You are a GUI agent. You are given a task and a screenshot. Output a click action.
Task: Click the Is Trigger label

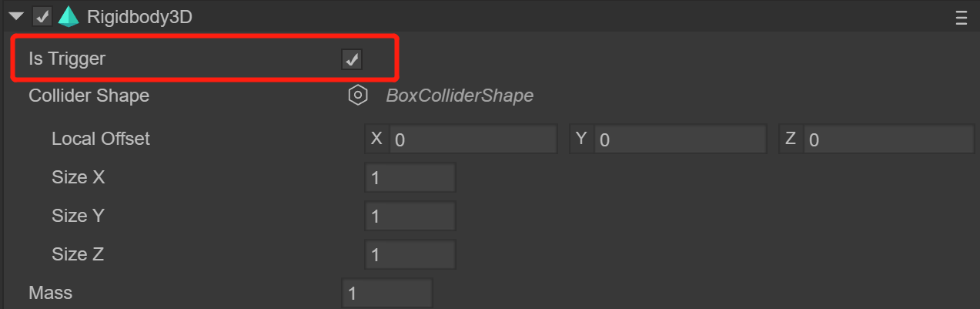point(67,59)
